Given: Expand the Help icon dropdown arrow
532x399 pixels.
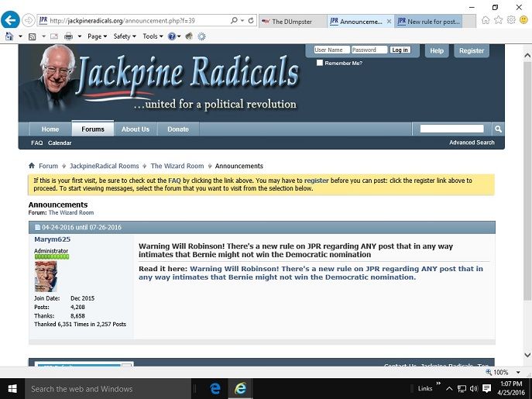Looking at the screenshot, I should pyautogui.click(x=179, y=36).
